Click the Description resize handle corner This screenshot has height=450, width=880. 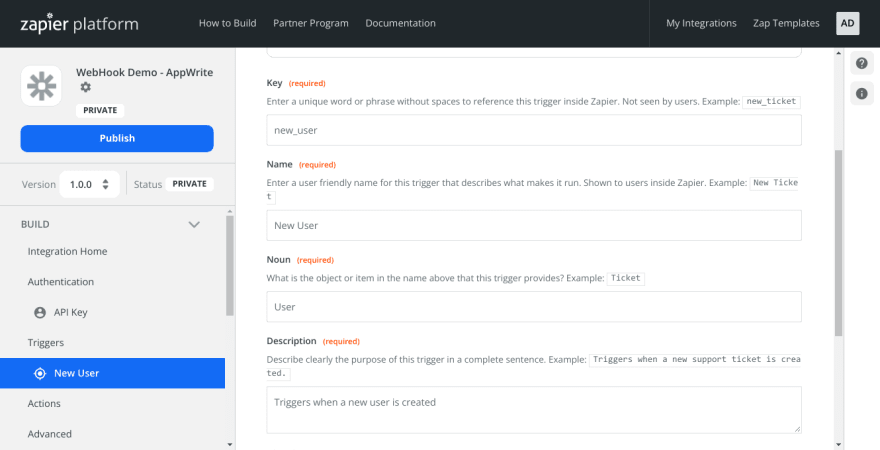coord(797,429)
